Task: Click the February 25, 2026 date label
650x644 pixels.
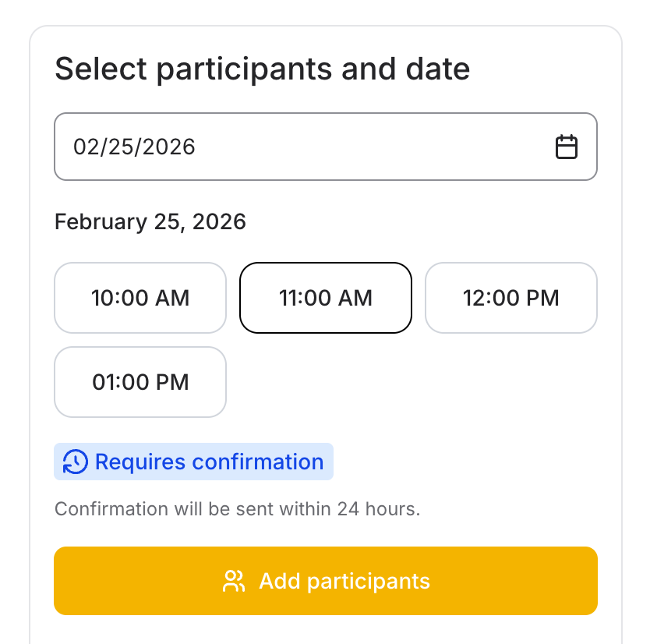Action: coord(150,222)
